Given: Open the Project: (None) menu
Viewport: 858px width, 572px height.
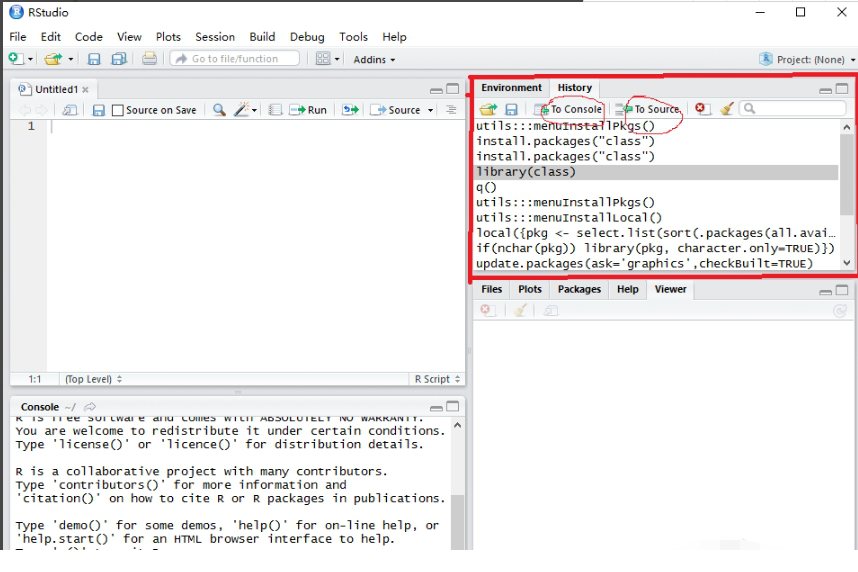Looking at the screenshot, I should (807, 59).
